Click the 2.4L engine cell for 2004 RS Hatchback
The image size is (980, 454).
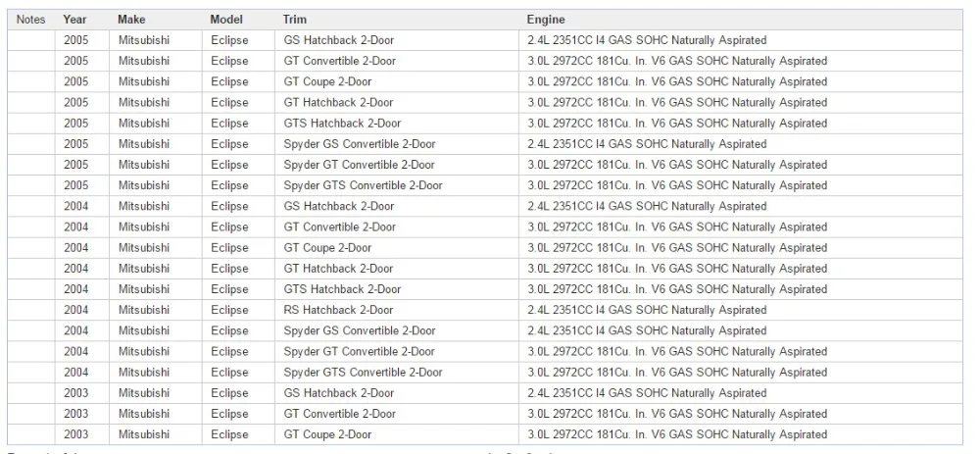pyautogui.click(x=741, y=310)
